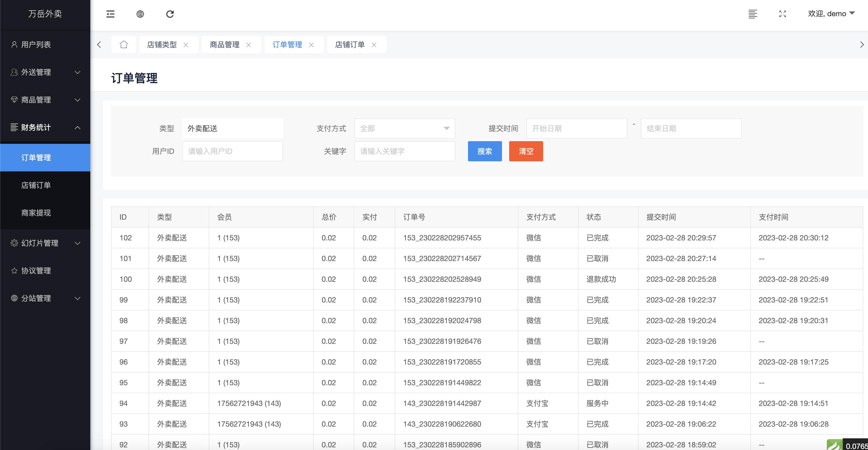Close the 商品管理 tab
This screenshot has width=868, height=450.
(249, 45)
